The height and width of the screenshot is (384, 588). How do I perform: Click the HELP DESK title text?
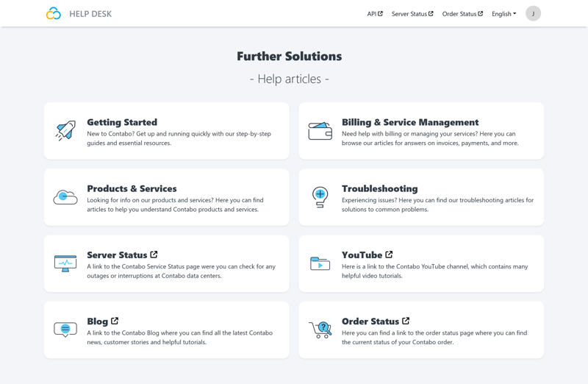click(90, 13)
